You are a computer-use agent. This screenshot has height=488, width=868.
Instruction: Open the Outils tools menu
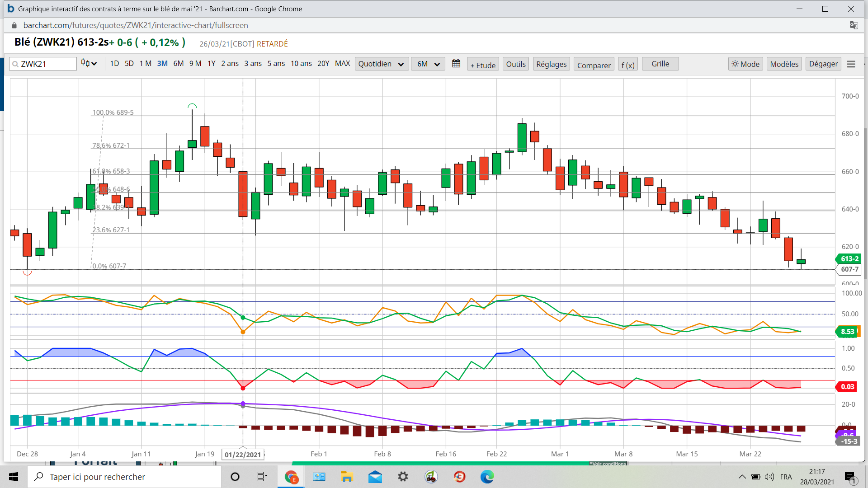pos(515,64)
